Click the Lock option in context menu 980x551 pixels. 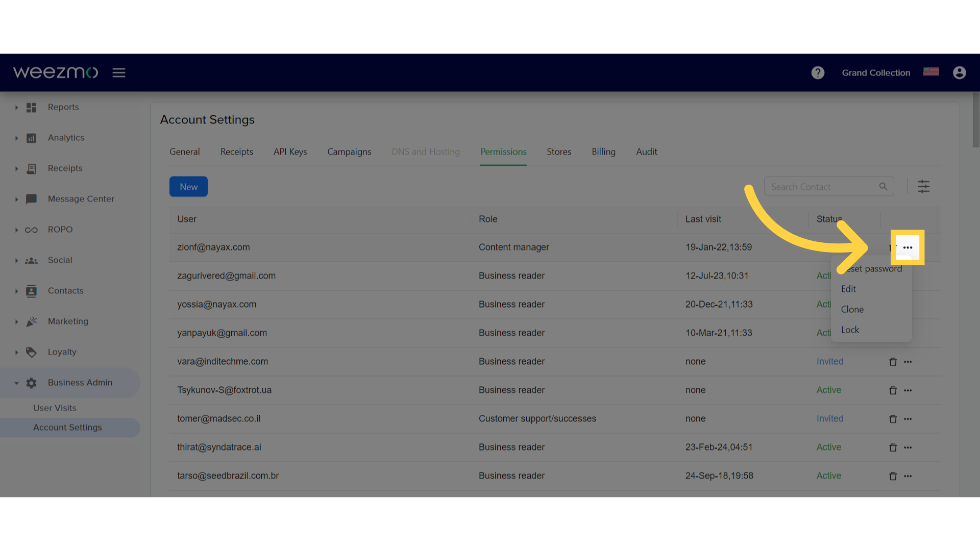tap(849, 330)
